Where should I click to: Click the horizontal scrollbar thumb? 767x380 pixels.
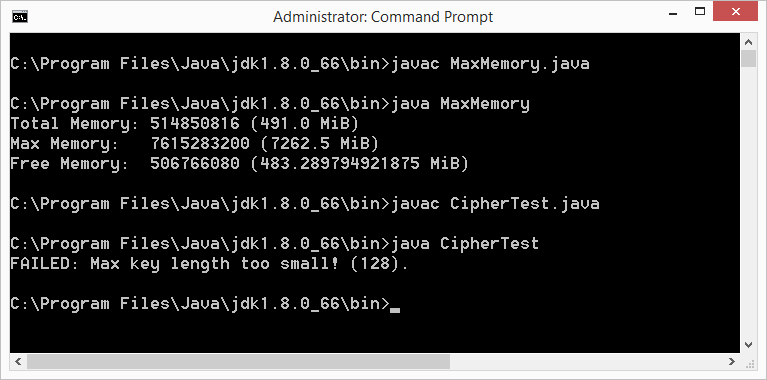tap(238, 362)
